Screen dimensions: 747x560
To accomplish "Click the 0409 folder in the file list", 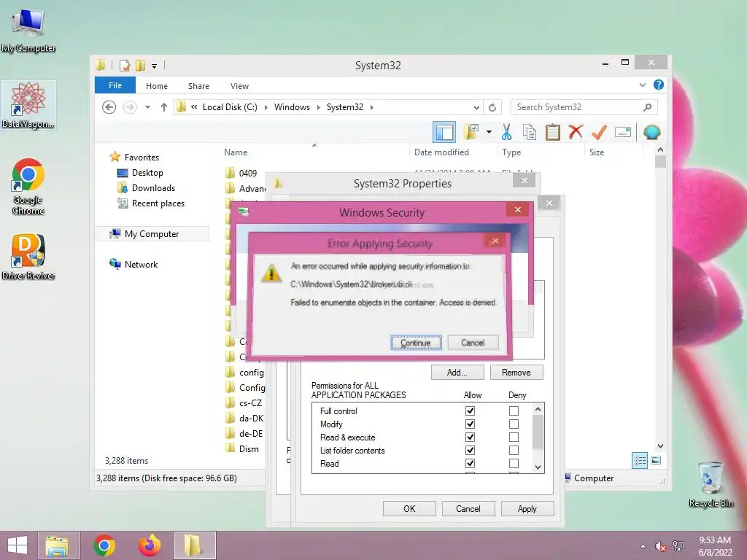I will pyautogui.click(x=248, y=174).
